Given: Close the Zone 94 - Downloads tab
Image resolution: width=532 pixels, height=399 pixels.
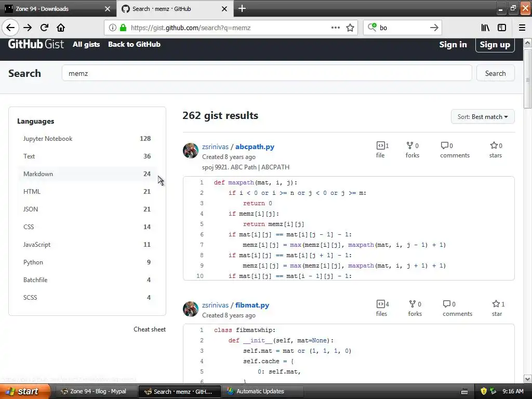Looking at the screenshot, I should tap(108, 9).
